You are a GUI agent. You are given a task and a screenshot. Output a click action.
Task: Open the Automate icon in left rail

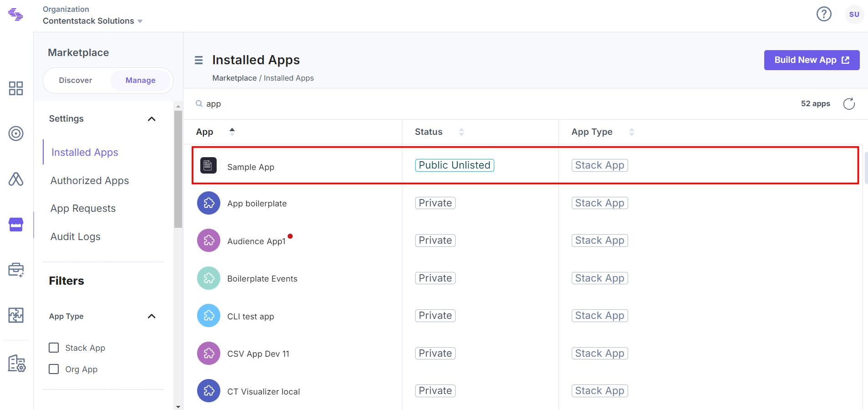[x=16, y=179]
